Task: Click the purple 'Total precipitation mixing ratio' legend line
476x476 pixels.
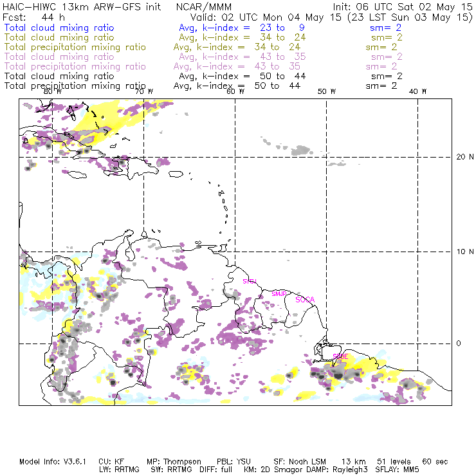Action: click(75, 66)
